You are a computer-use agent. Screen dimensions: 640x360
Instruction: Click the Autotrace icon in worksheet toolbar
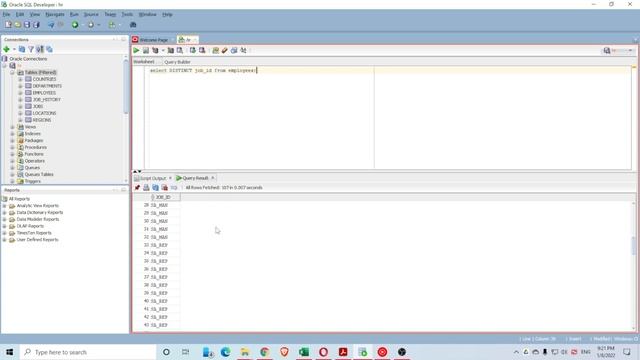(x=171, y=50)
